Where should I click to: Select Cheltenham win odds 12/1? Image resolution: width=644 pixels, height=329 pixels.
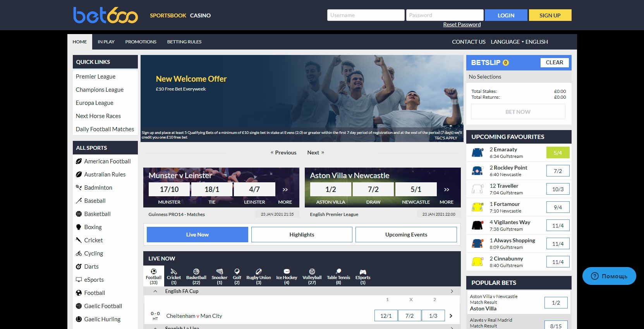tap(386, 316)
